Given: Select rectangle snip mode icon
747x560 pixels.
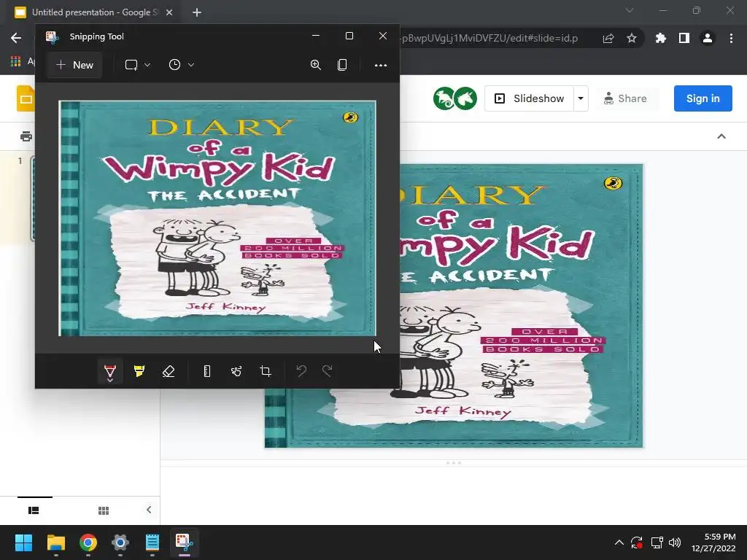Looking at the screenshot, I should coord(131,65).
